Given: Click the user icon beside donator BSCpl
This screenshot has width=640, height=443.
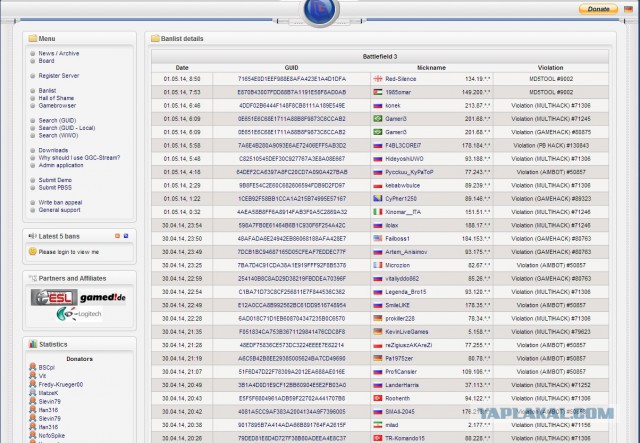Looking at the screenshot, I should [33, 367].
